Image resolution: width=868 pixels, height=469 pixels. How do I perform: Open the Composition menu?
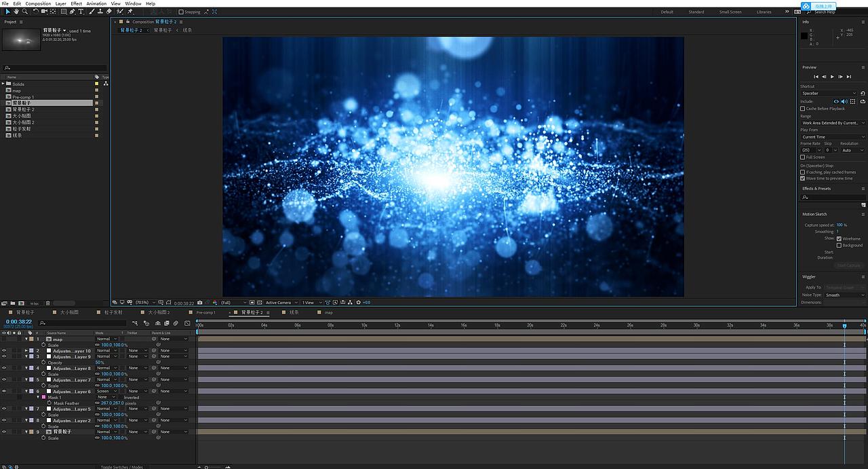(x=38, y=3)
